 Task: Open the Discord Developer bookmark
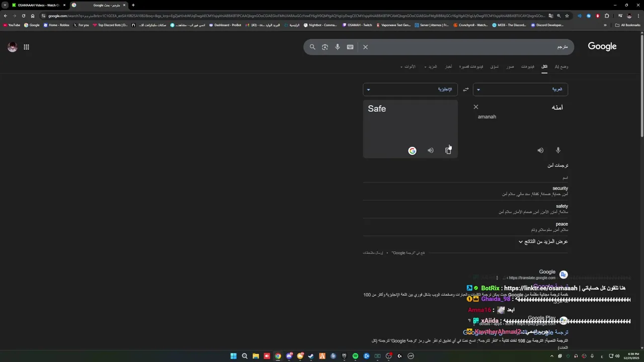click(547, 25)
